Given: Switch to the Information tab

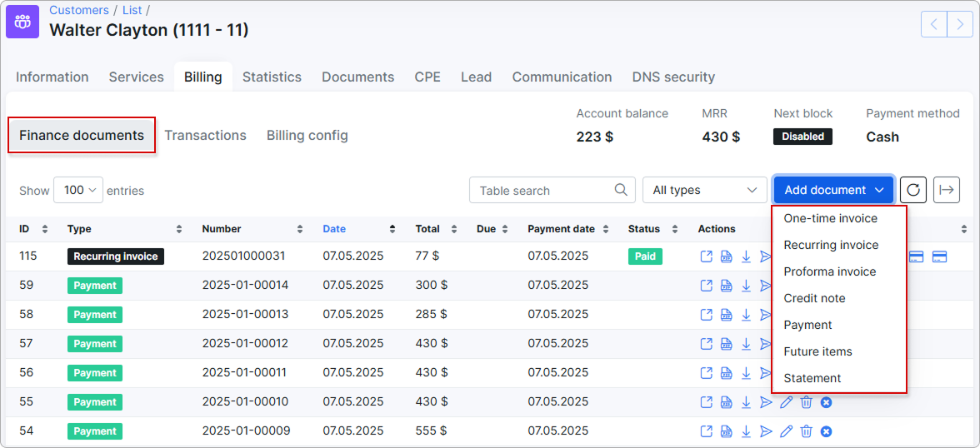Looking at the screenshot, I should point(52,77).
